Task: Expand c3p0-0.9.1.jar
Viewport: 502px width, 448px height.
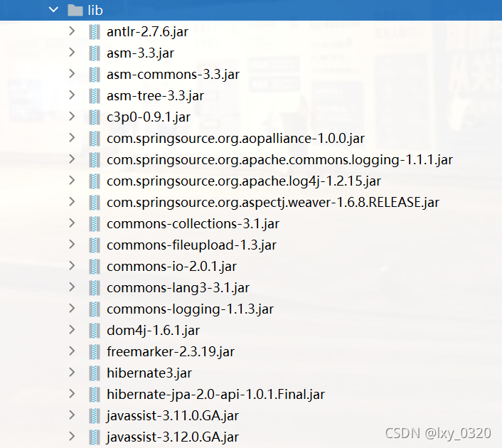Action: pos(72,116)
